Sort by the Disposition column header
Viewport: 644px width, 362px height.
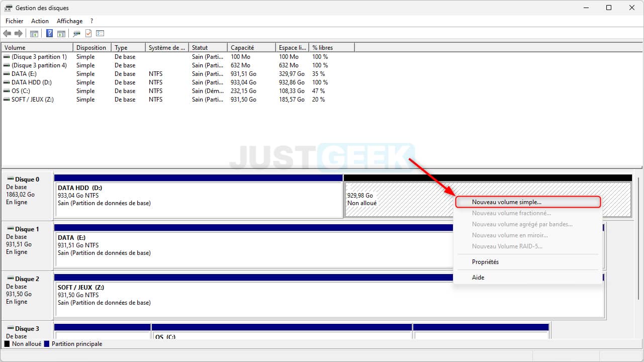pos(93,48)
